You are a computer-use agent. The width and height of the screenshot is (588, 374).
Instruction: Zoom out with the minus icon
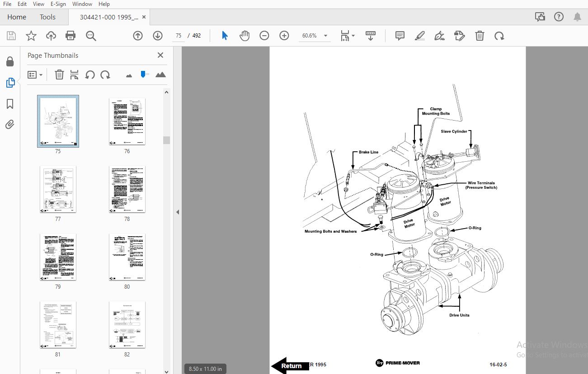point(264,36)
